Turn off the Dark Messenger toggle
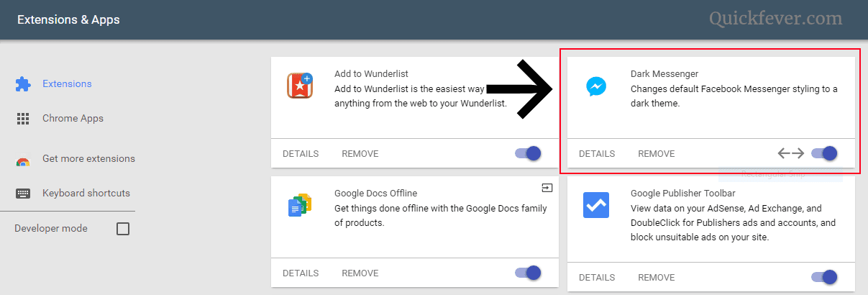Viewport: 868px width, 295px height. [824, 153]
